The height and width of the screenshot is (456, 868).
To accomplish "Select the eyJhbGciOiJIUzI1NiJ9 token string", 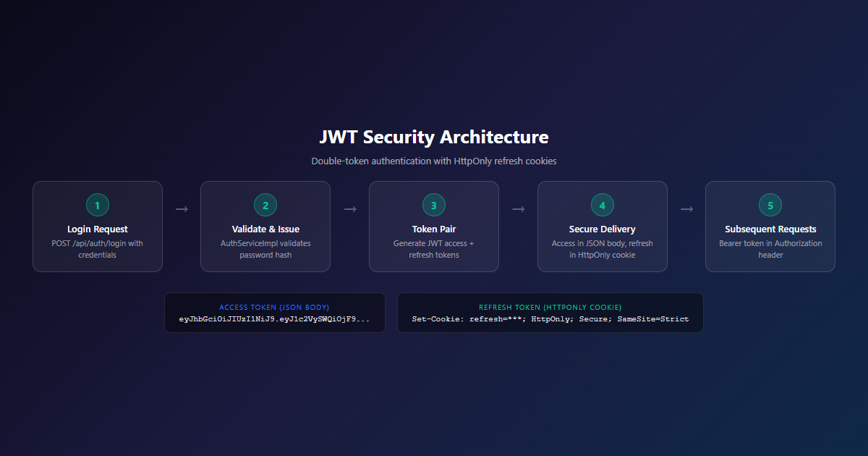I will pos(275,319).
